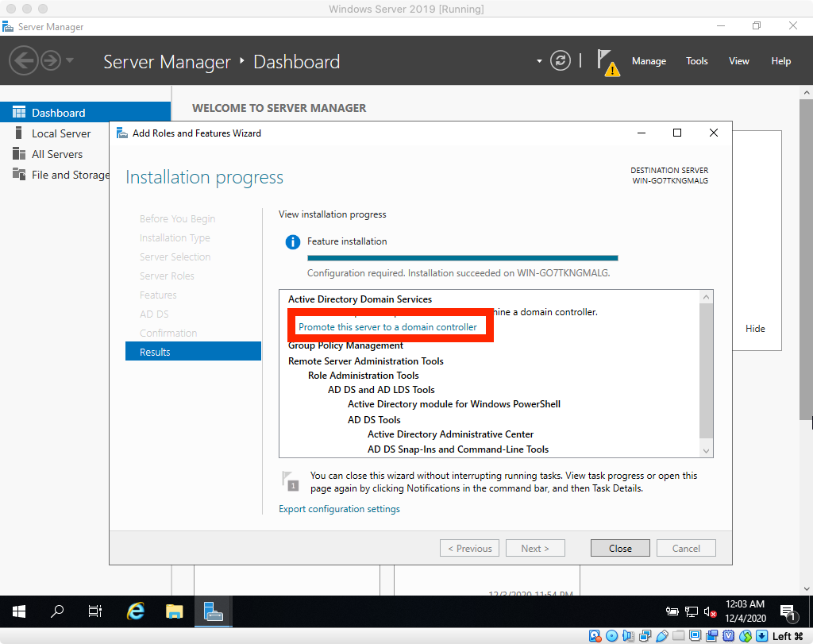Click the wizard title bar icon
Screen dimensions: 813x644
(121, 133)
